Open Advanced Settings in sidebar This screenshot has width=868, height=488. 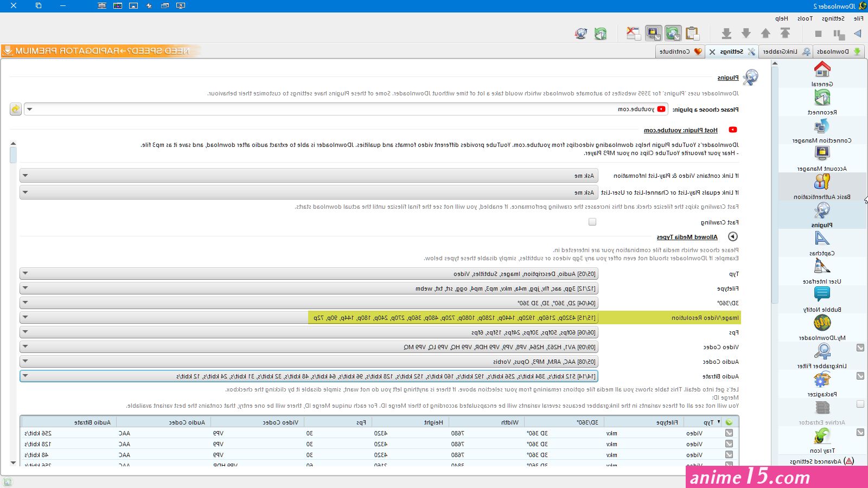(x=822, y=461)
